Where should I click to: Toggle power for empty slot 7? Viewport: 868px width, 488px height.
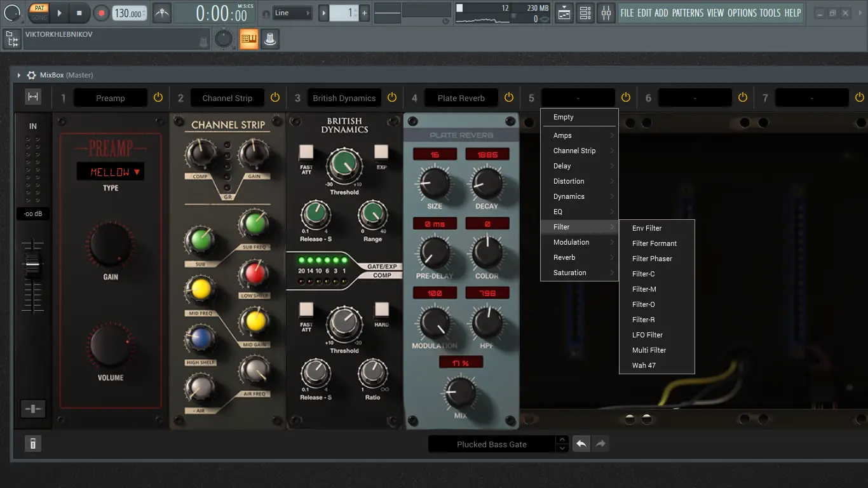[860, 98]
